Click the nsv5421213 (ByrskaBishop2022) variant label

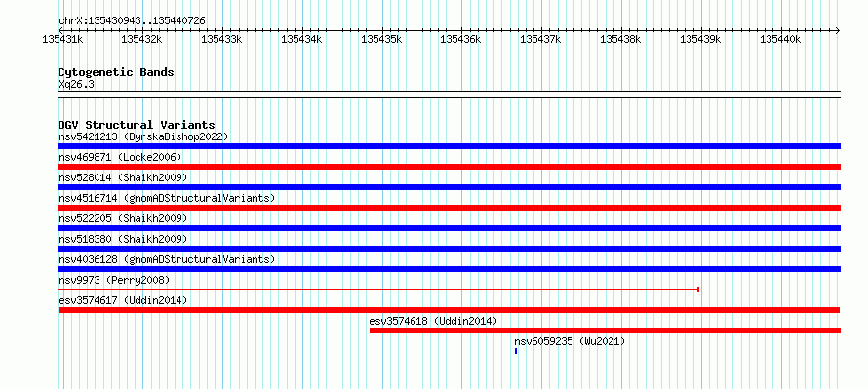point(143,136)
